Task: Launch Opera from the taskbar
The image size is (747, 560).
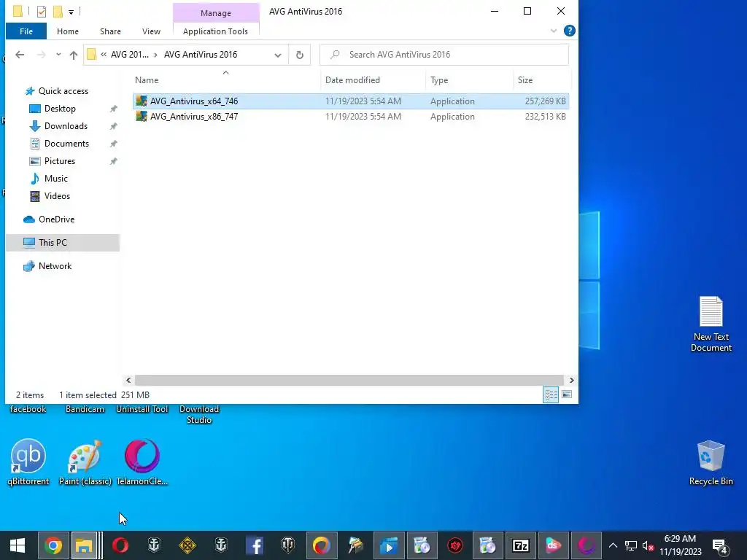Action: pos(120,545)
